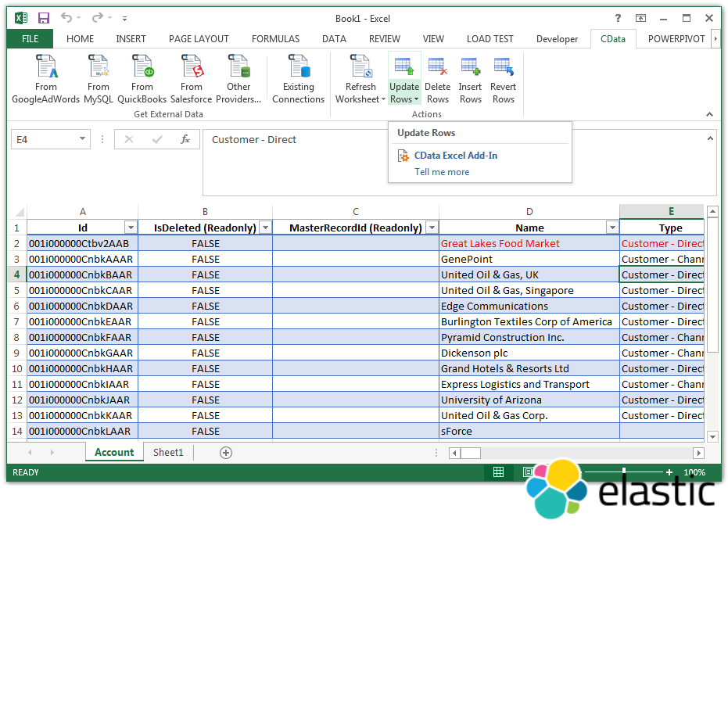Open Ribbon Display Options
The height and width of the screenshot is (728, 728).
click(640, 18)
